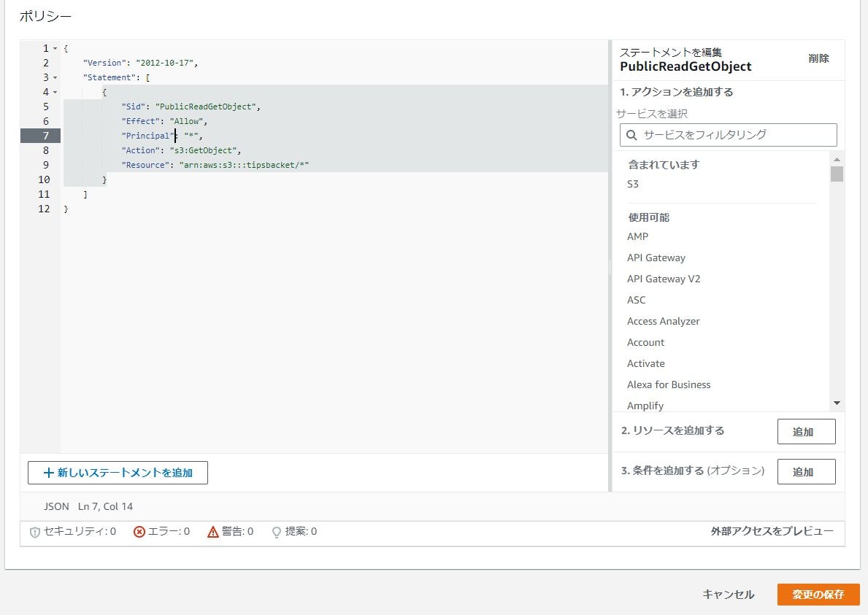Focus the service filter search field

[729, 135]
